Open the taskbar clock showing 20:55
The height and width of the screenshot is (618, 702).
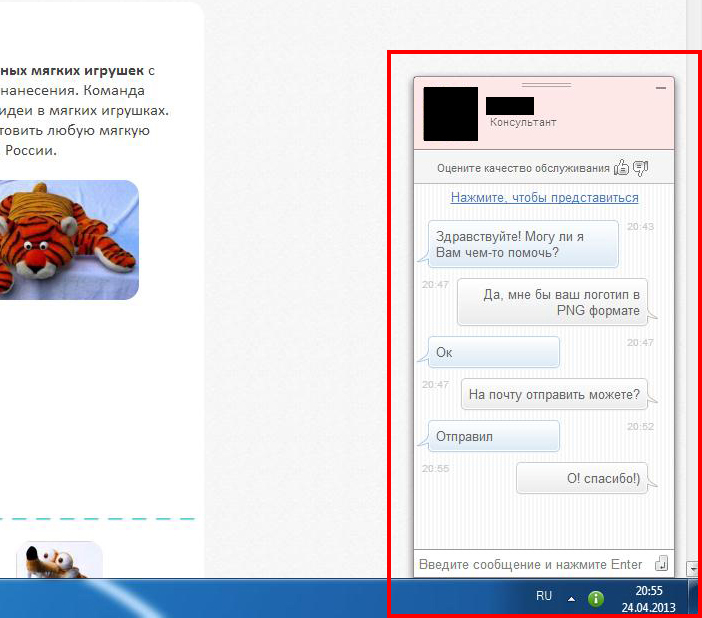point(648,599)
